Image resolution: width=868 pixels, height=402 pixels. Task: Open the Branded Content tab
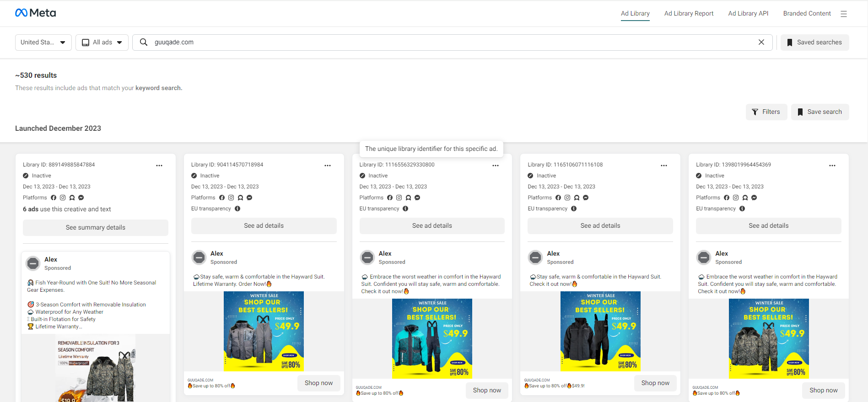click(807, 13)
